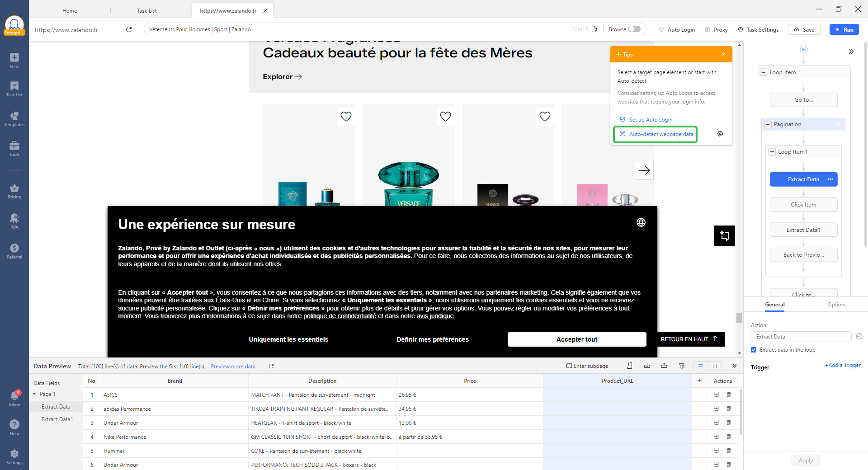Collapse the workflow side panel
This screenshot has width=868, height=470.
coord(851,52)
